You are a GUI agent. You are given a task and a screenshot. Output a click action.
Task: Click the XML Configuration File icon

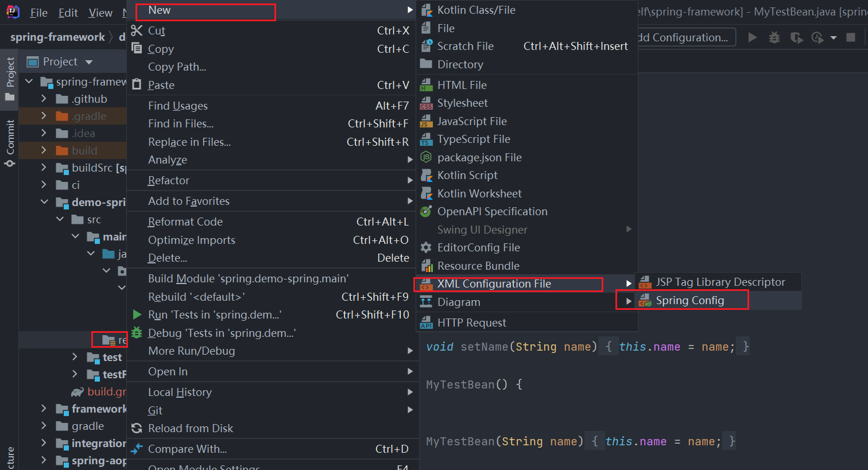[427, 284]
